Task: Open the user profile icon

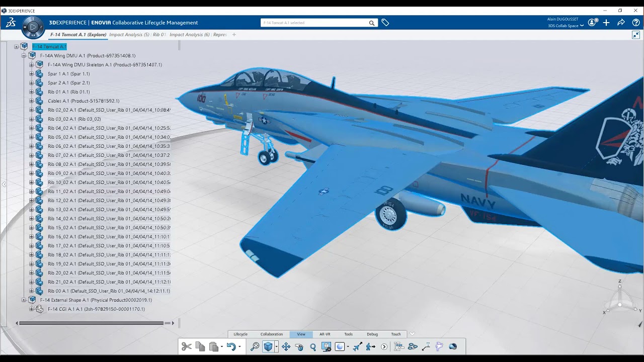Action: (593, 23)
